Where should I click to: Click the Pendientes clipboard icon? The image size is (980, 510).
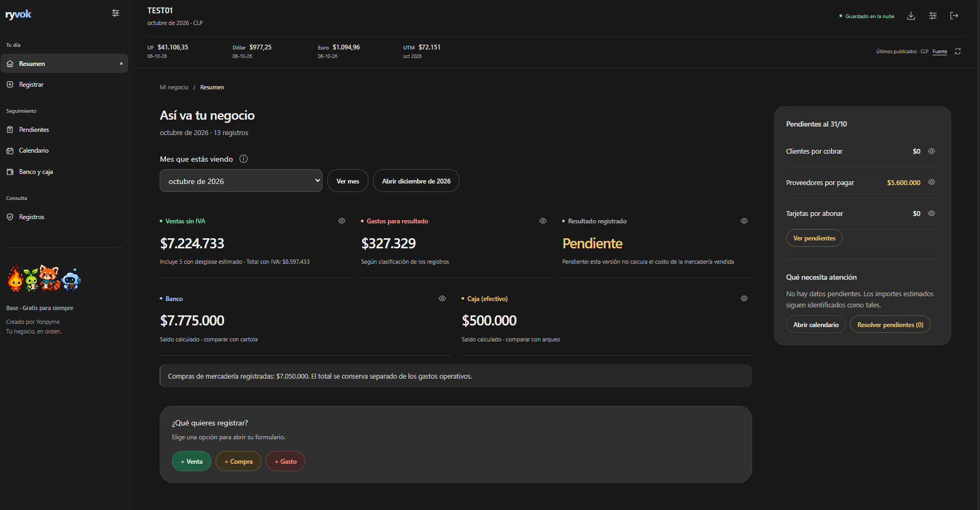(x=10, y=130)
